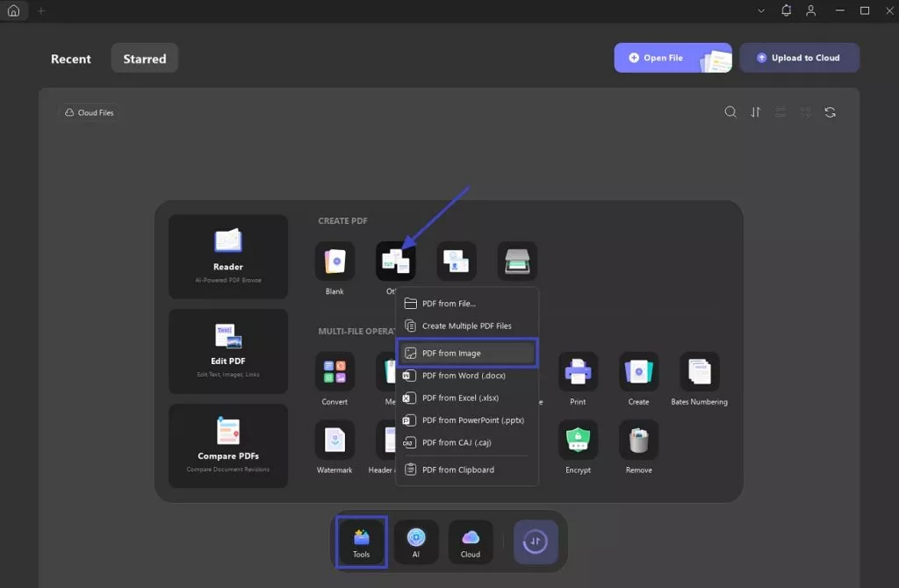Click the Print icon
Viewport: 899px width, 588px height.
click(578, 371)
